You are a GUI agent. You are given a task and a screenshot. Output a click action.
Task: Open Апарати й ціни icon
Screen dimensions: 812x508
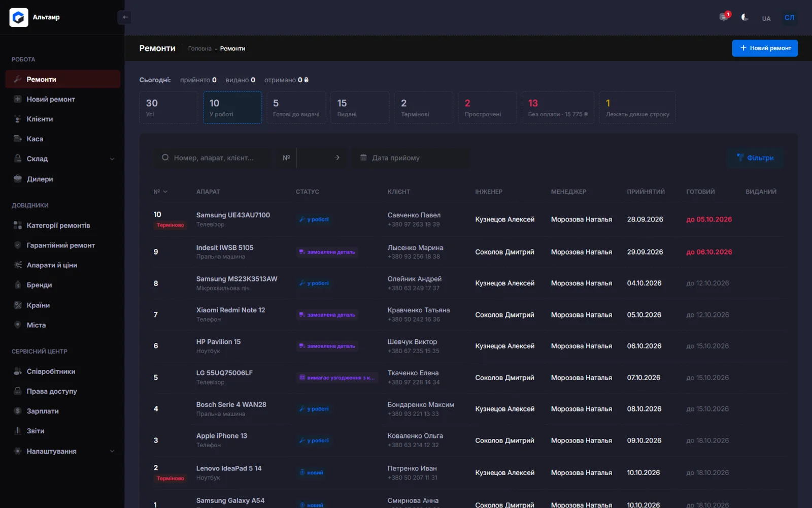(x=18, y=265)
